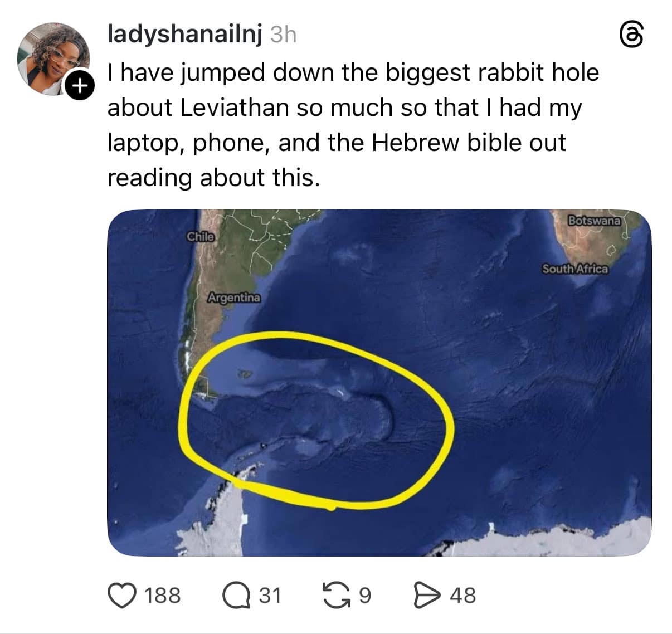Click the South Africa label on the map
The height and width of the screenshot is (634, 672).
[x=574, y=269]
